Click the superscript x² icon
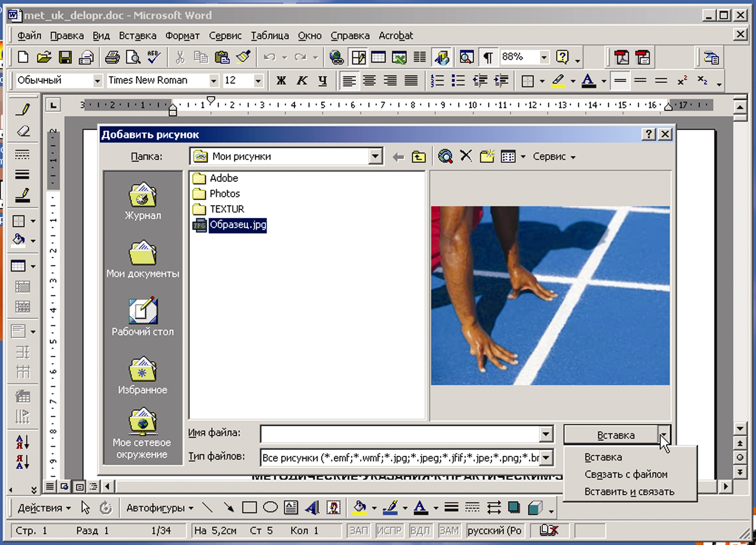This screenshot has height=545, width=756. 682,80
